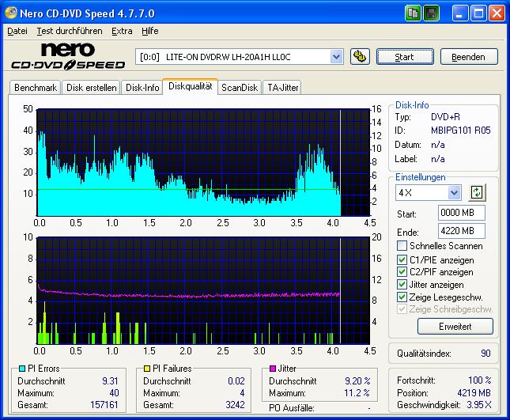Viewport: 510px width, 420px height.
Task: Click the disc ID text MBIPG101 R05
Action: pos(460,131)
